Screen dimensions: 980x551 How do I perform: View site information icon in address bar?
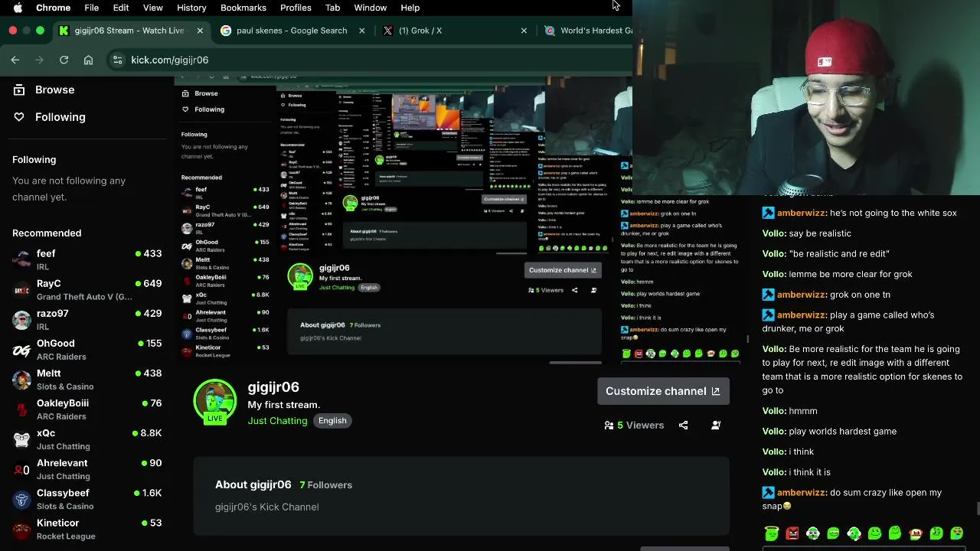pos(116,60)
